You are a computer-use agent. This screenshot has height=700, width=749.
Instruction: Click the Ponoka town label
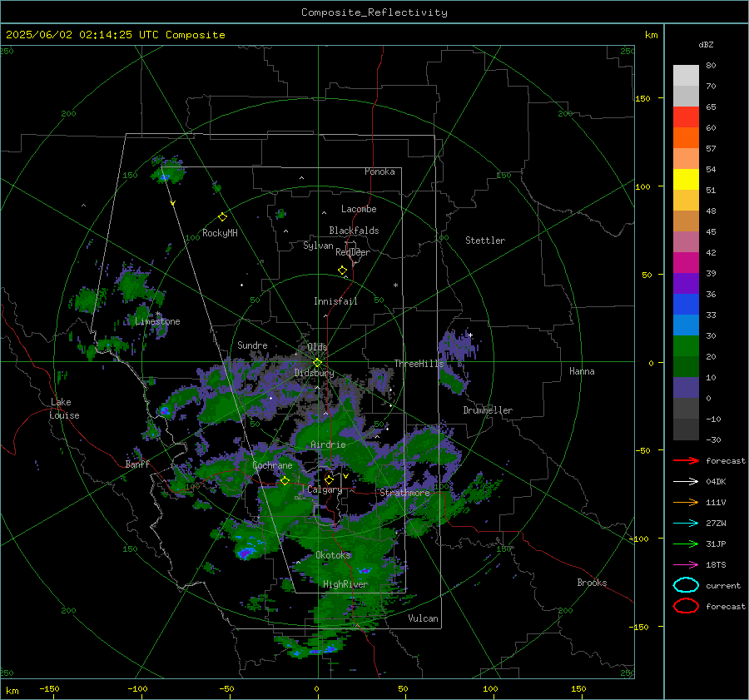coord(379,171)
